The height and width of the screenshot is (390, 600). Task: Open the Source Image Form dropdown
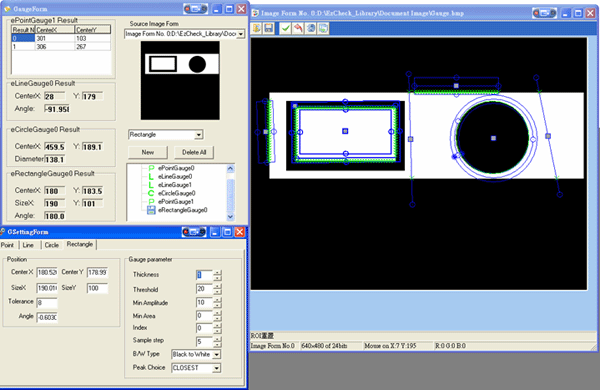(x=241, y=34)
